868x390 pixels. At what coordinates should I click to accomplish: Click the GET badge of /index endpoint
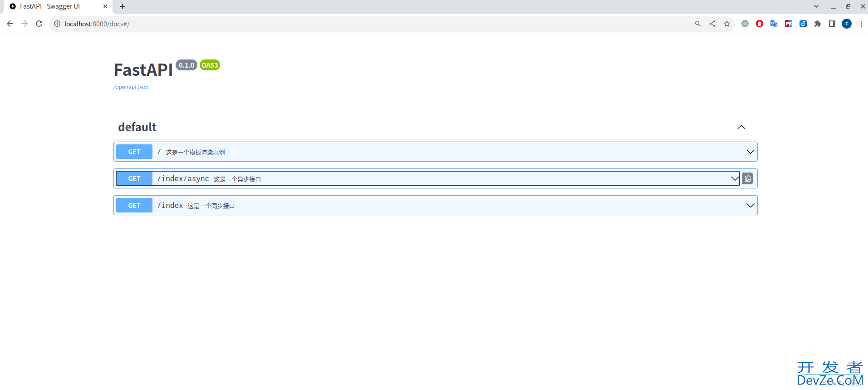(134, 205)
